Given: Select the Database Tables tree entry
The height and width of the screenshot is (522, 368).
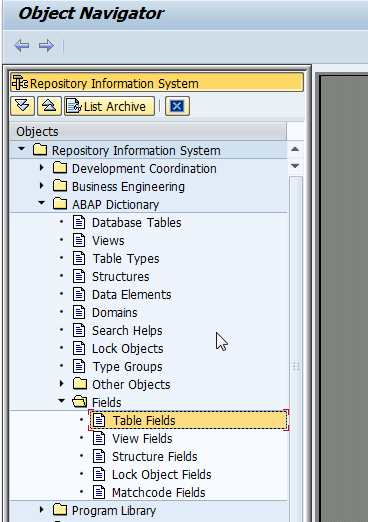Looking at the screenshot, I should (x=137, y=222).
